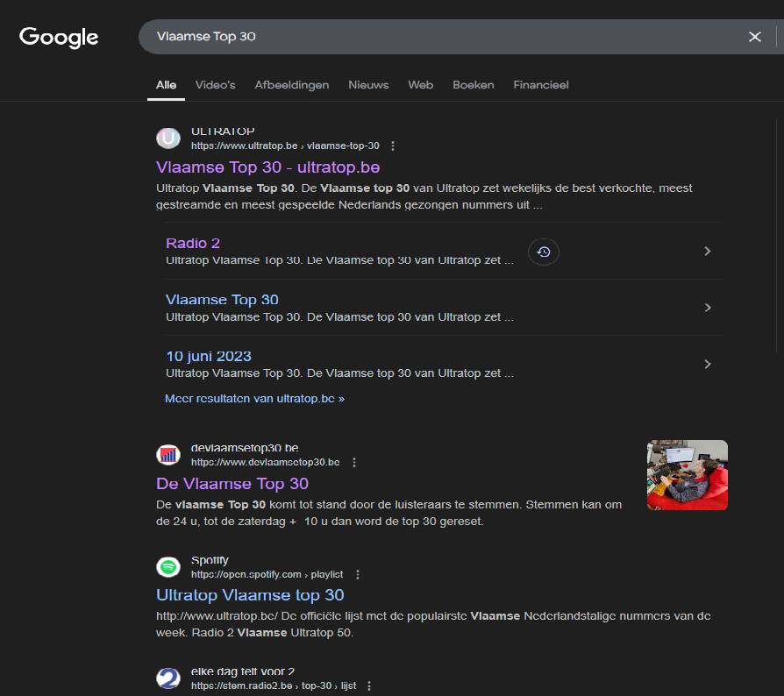The image size is (784, 696).
Task: Open the Afbeeldingen tab
Action: click(x=291, y=85)
